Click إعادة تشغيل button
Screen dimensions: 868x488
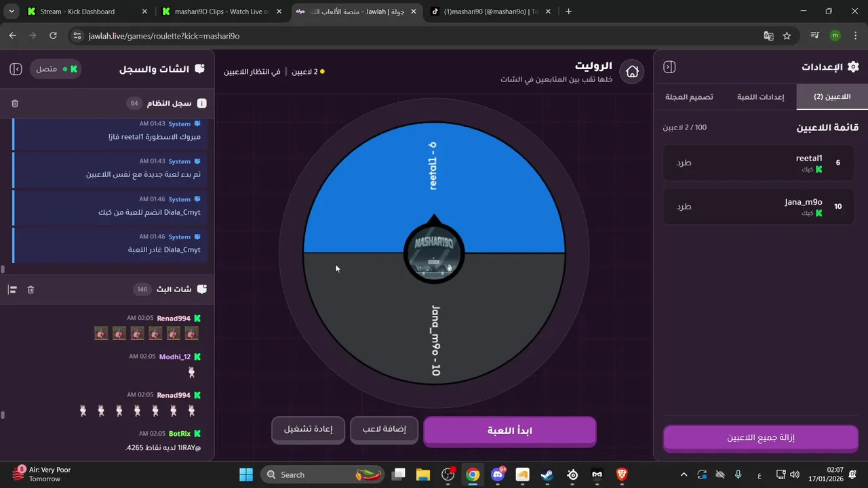tap(308, 429)
